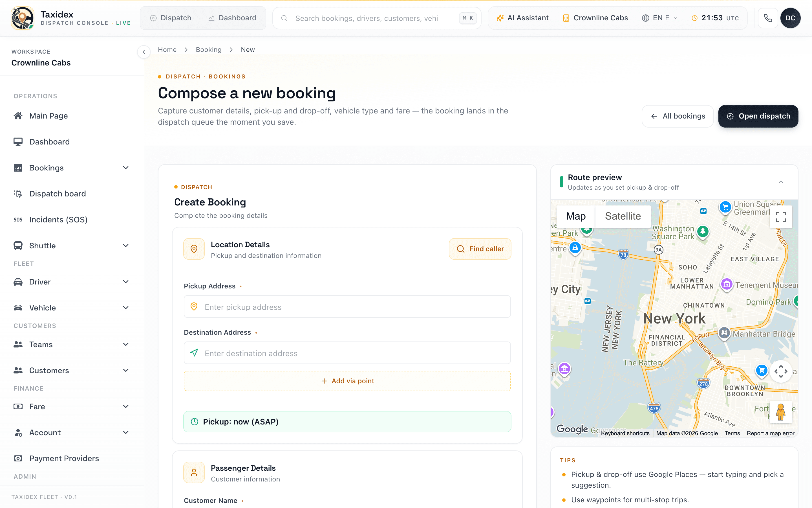
Task: Expand the Customers sidebar menu
Action: (71, 370)
